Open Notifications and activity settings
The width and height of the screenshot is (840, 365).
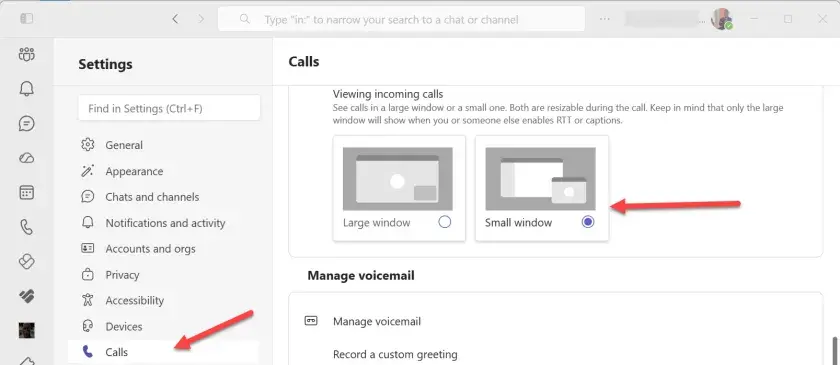point(164,223)
